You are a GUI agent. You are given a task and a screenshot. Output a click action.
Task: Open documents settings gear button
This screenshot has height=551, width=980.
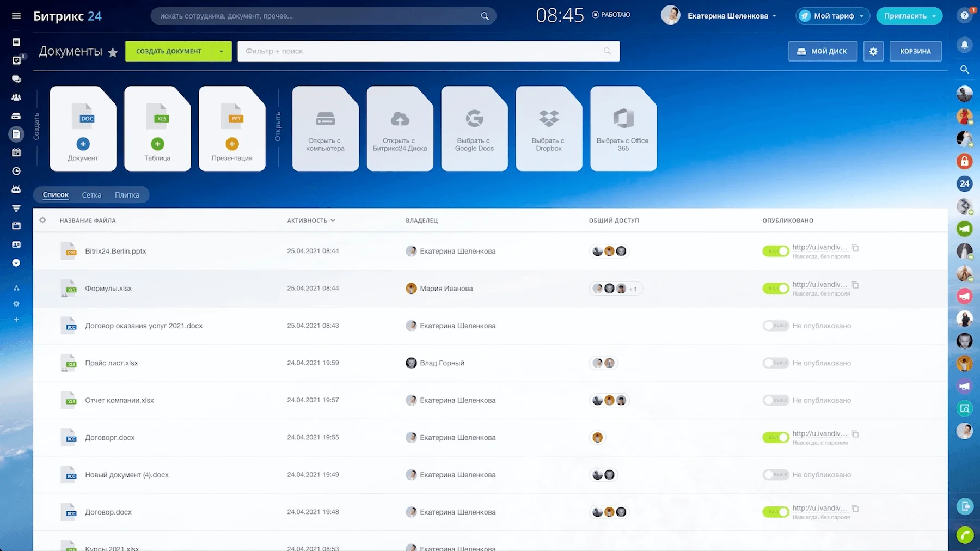[x=873, y=51]
